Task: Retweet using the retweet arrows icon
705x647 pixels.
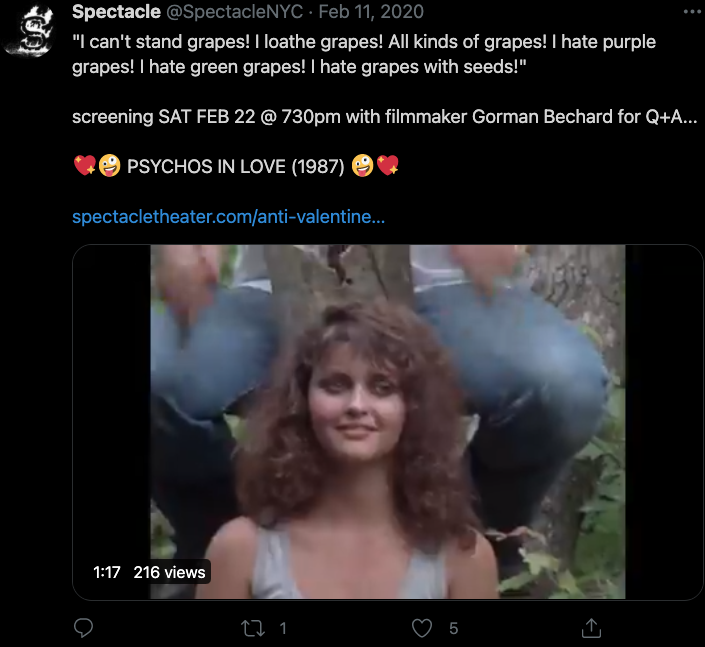Action: (252, 628)
